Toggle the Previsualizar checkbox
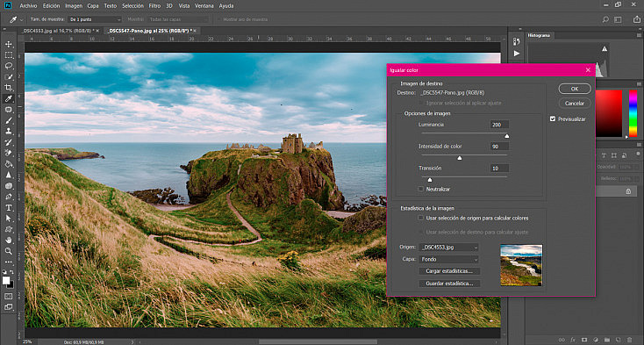644x345 pixels. point(553,119)
